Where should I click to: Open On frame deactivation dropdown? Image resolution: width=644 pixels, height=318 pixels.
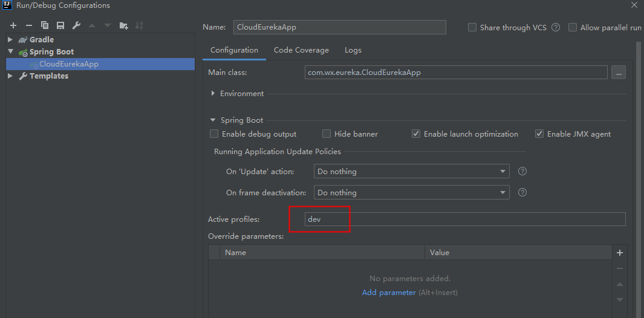click(412, 192)
